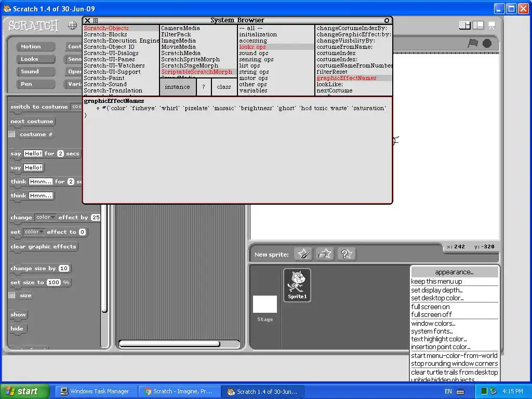Click the 'next costume' block
Image resolution: width=532 pixels, height=399 pixels.
tap(32, 122)
